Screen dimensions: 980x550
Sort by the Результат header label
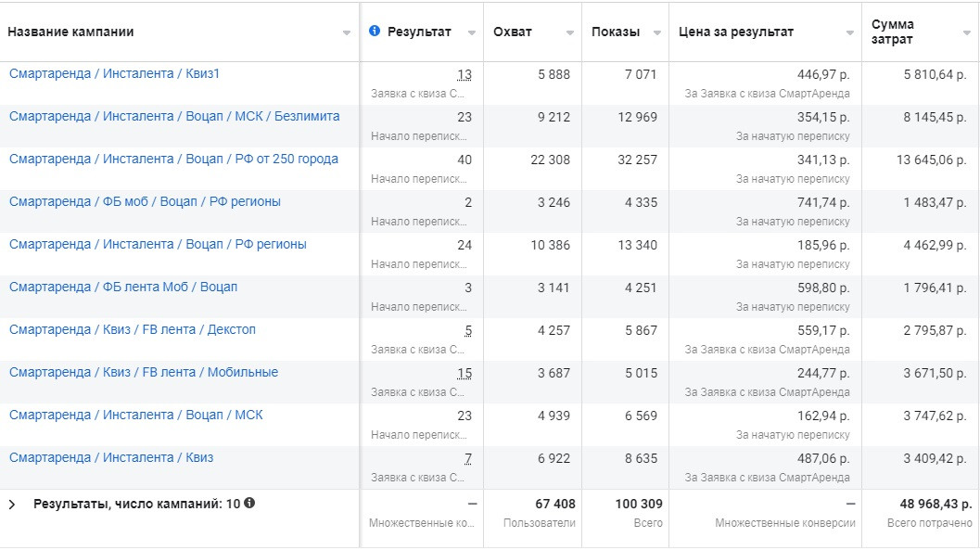pyautogui.click(x=419, y=32)
